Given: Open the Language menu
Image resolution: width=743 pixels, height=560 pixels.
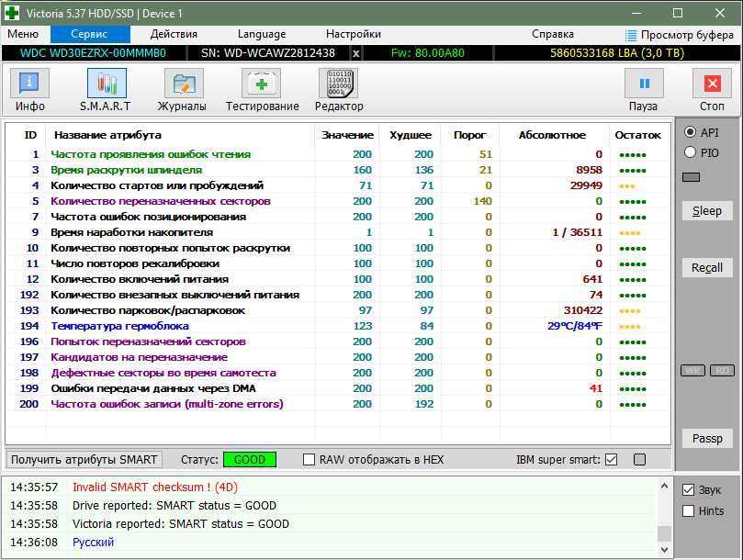Looking at the screenshot, I should pyautogui.click(x=262, y=34).
